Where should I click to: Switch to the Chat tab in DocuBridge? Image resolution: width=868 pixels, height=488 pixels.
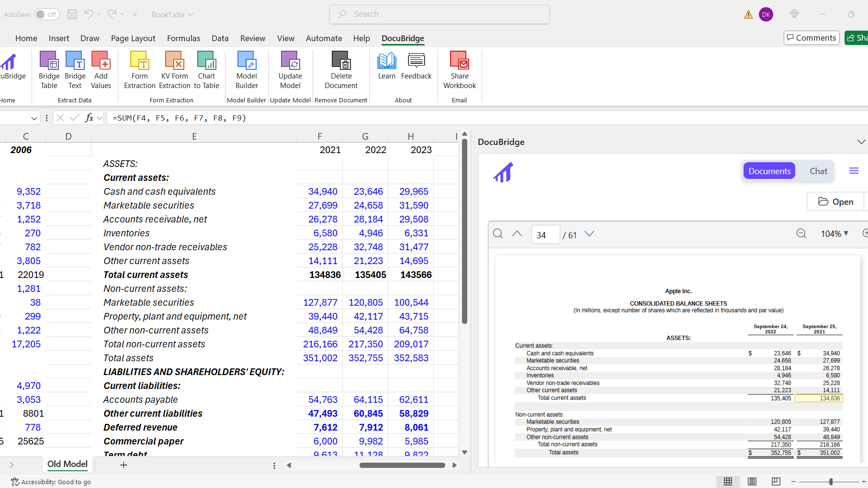(x=818, y=171)
